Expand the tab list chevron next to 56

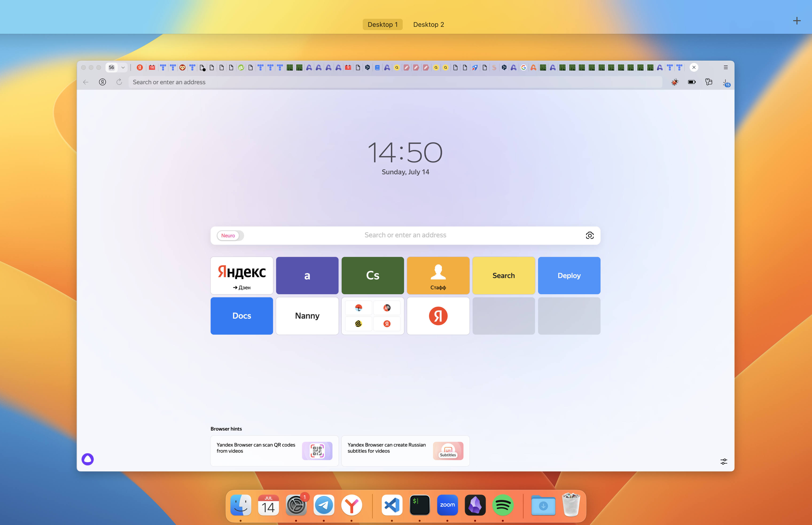(123, 67)
